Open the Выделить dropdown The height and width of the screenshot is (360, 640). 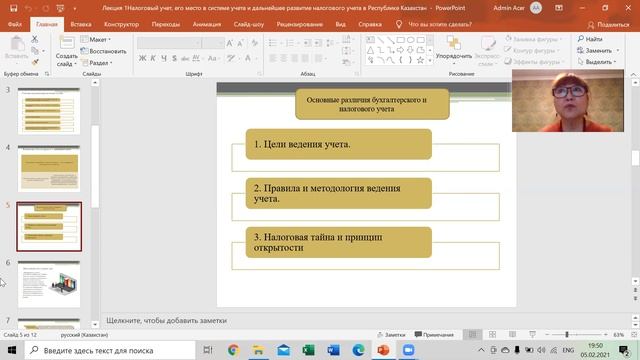(x=597, y=62)
